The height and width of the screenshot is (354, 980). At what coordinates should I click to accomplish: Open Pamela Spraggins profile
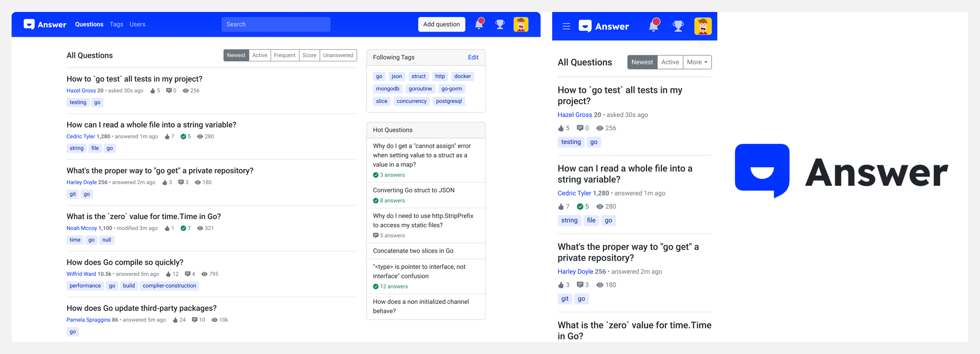pyautogui.click(x=88, y=320)
